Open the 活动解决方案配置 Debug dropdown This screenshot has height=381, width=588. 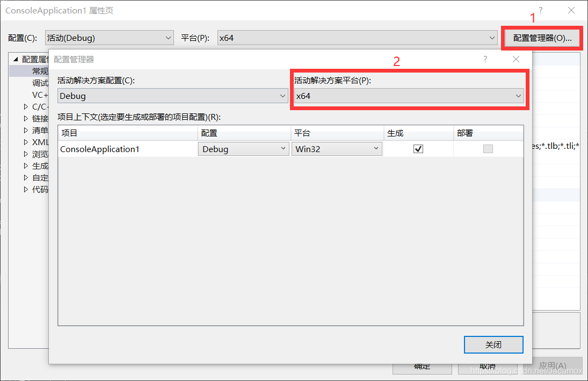click(172, 96)
